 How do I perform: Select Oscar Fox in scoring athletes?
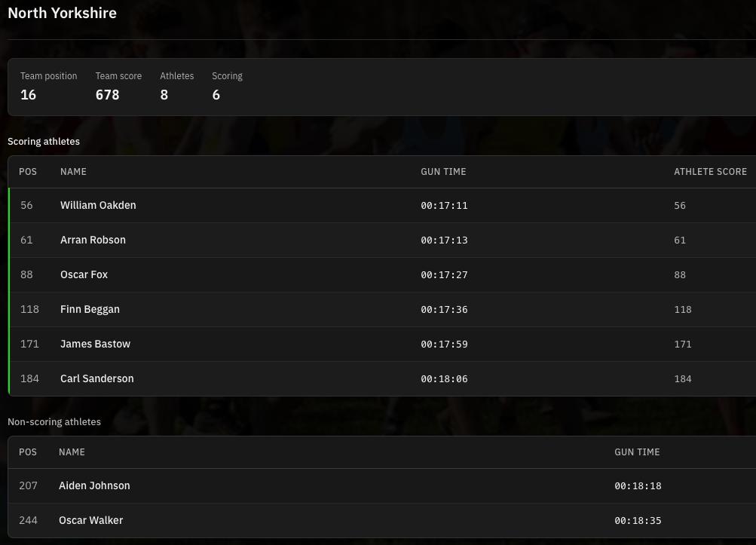click(84, 274)
